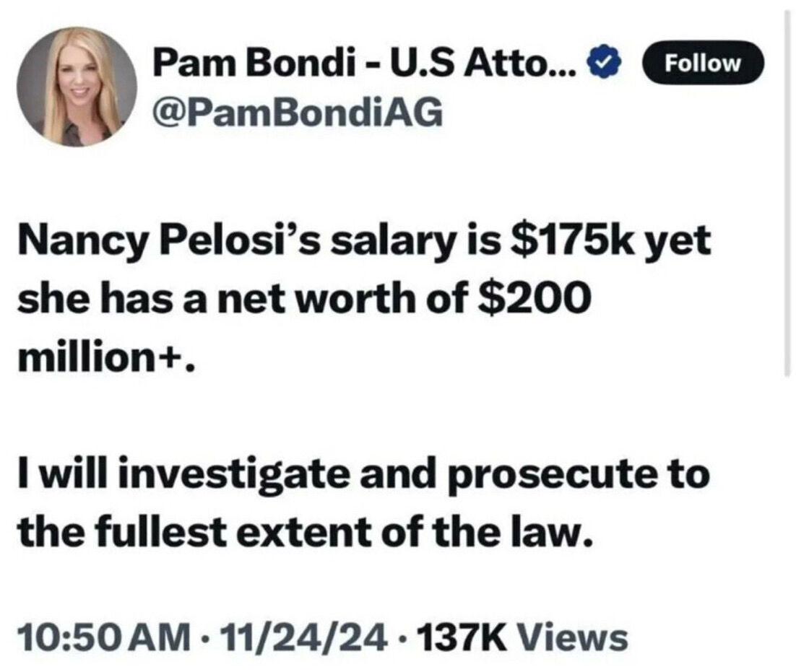Open the profile picture avatar
Image resolution: width=796 pixels, height=672 pixels.
pyautogui.click(x=77, y=87)
